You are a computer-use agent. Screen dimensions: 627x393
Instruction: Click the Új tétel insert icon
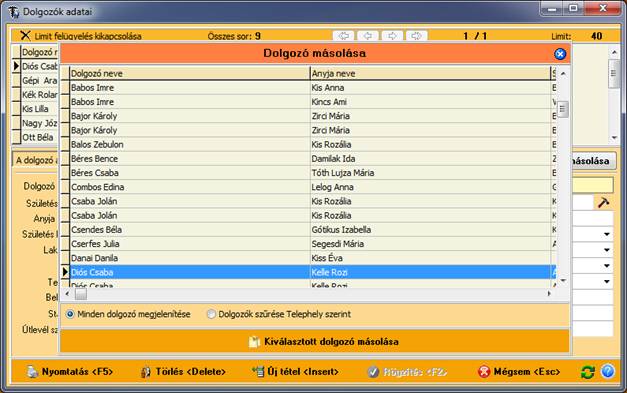click(258, 371)
